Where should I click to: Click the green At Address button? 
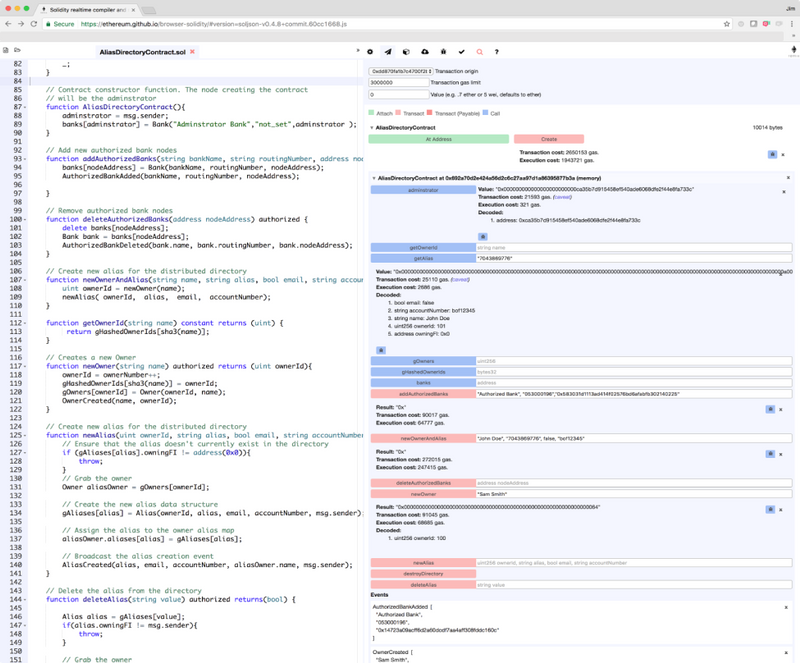439,139
